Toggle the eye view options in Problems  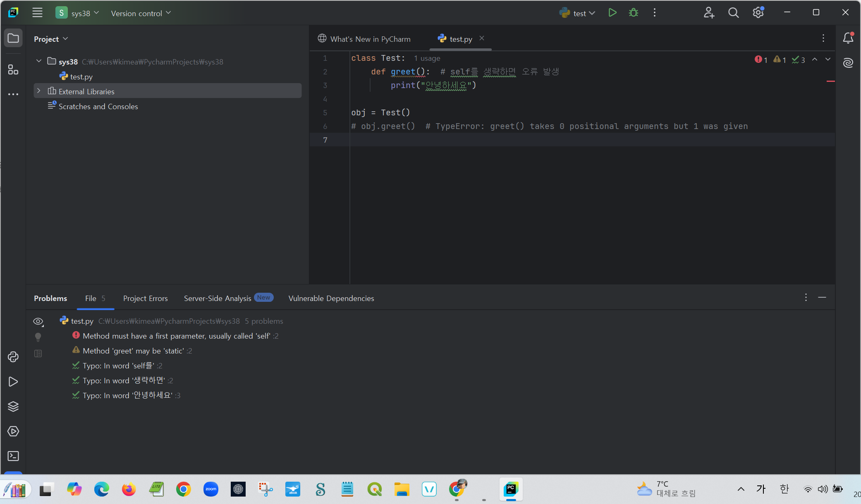[x=38, y=321]
